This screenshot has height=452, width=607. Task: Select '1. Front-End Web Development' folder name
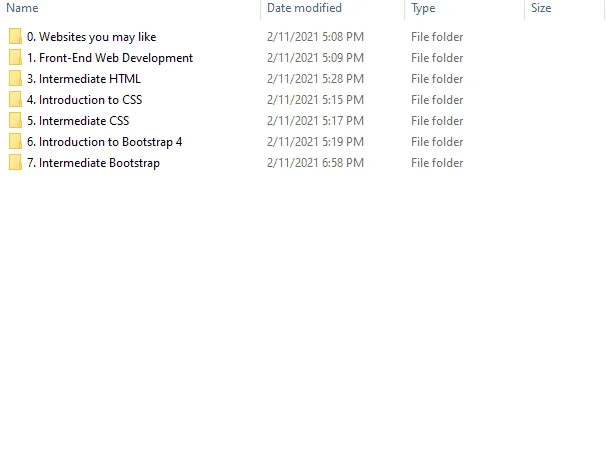point(110,58)
